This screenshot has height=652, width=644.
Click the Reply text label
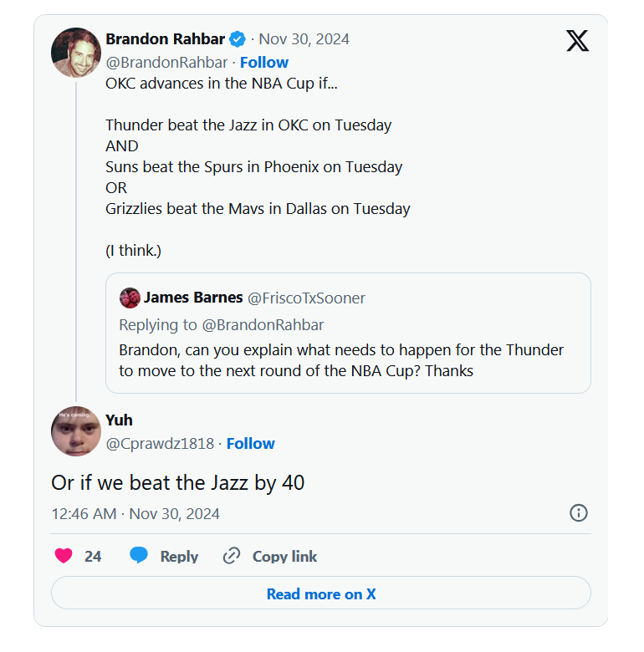pyautogui.click(x=179, y=557)
